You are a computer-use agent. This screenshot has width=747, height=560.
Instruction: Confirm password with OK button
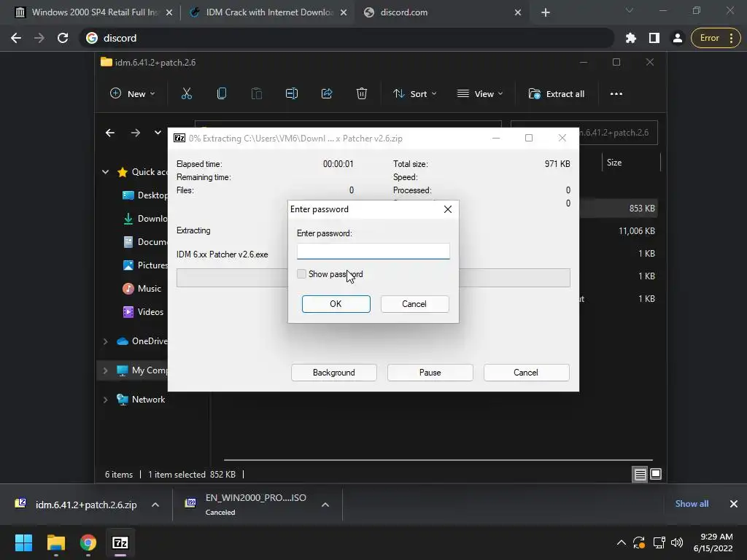point(336,304)
